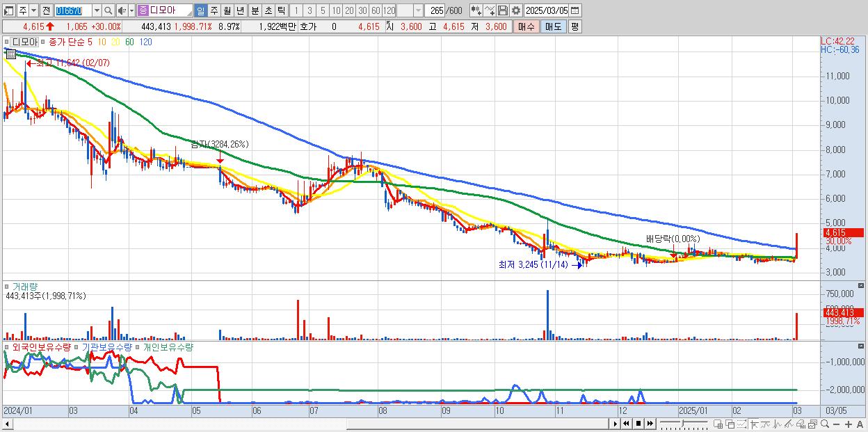Toggle the 기관보유수량 legend marker

pos(77,346)
